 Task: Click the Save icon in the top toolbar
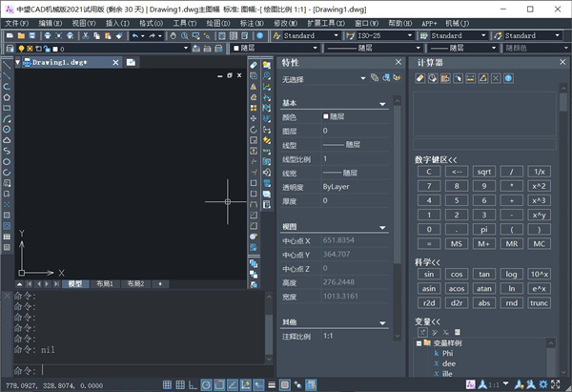33,35
